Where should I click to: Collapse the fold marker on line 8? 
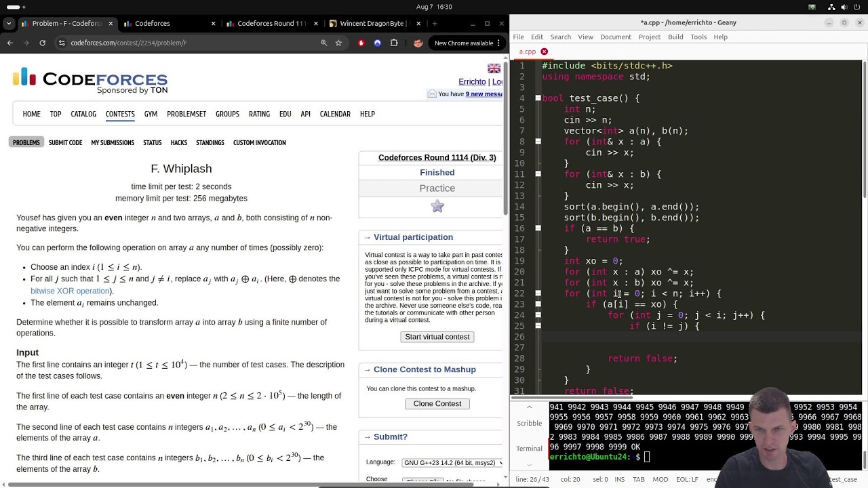click(x=538, y=142)
